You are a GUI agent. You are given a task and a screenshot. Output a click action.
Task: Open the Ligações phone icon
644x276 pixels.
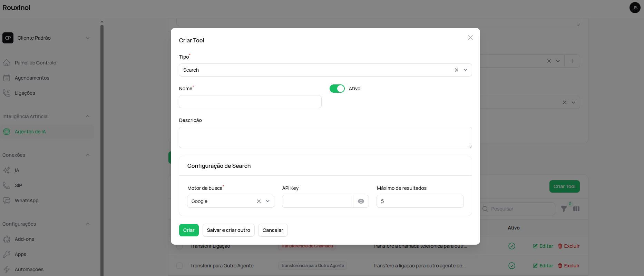tap(7, 93)
